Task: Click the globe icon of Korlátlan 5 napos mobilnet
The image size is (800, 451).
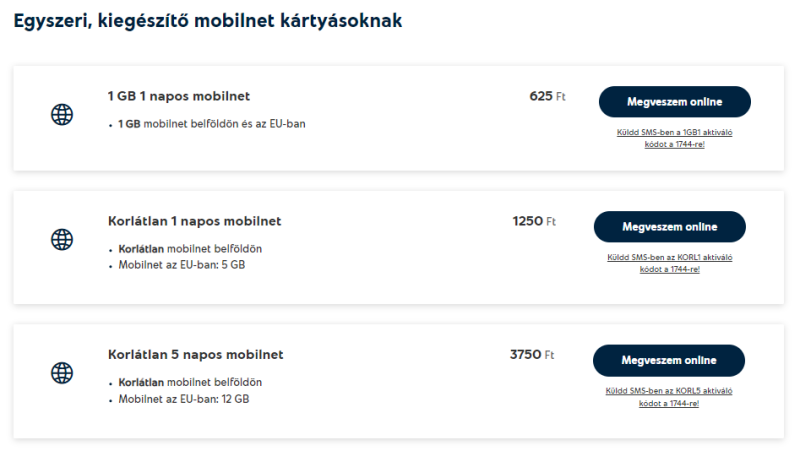Action: click(62, 373)
